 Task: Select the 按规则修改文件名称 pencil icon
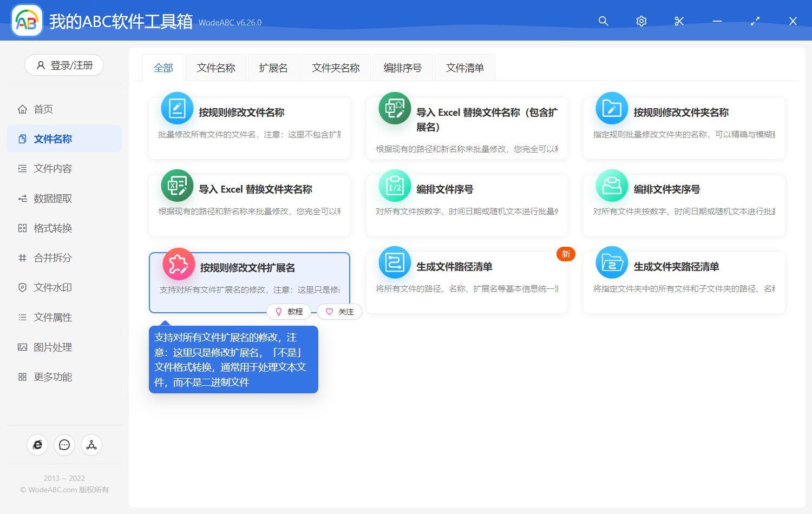pyautogui.click(x=177, y=108)
